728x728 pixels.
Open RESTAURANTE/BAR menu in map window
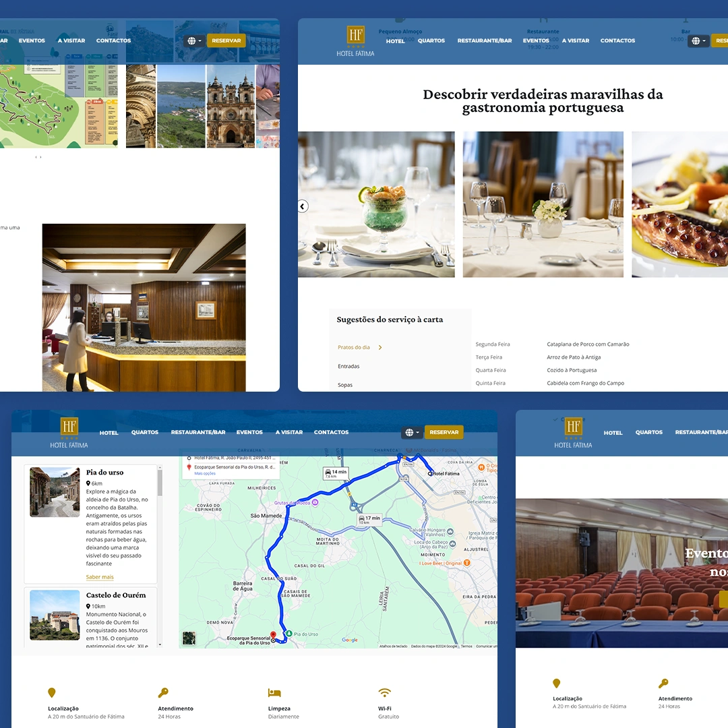(x=198, y=432)
